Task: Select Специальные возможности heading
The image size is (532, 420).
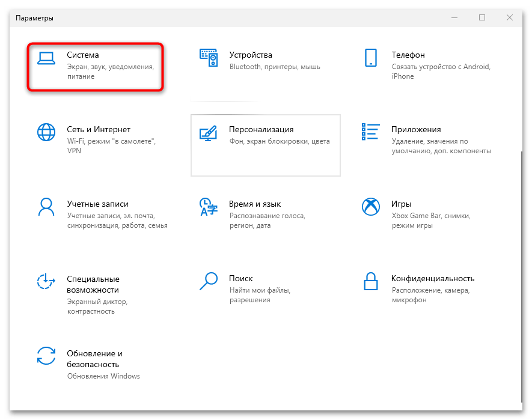Action: click(x=93, y=284)
